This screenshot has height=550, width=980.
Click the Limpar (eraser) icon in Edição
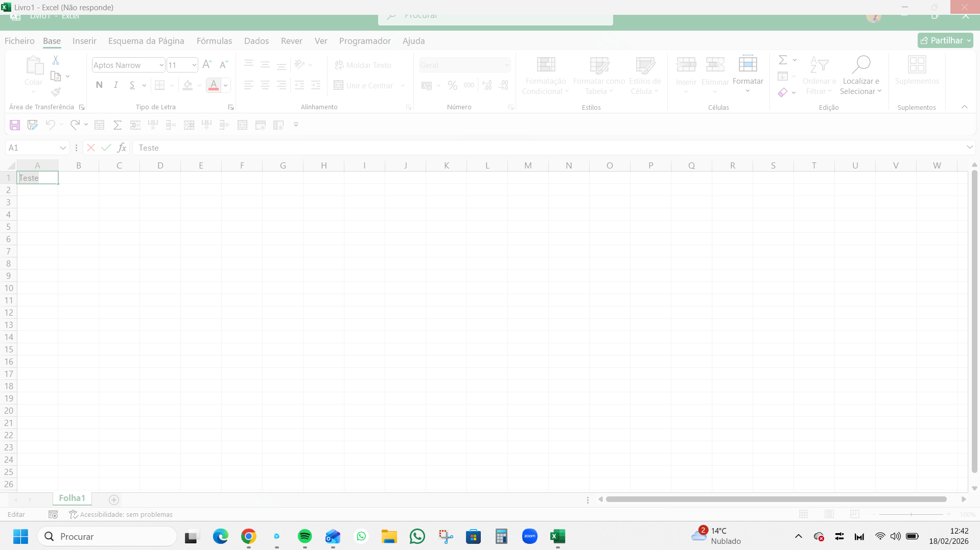click(782, 92)
